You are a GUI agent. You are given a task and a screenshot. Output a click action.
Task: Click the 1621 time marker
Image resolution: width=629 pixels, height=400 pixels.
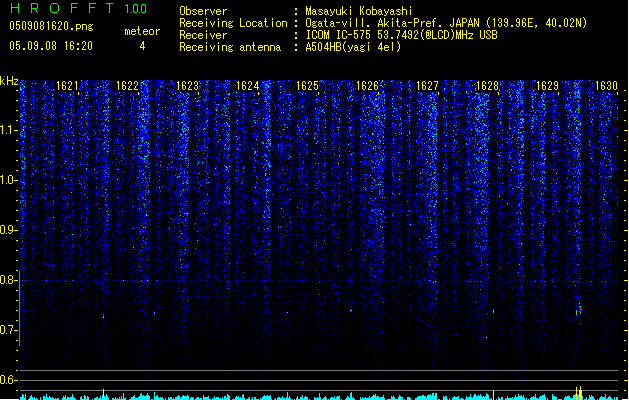(67, 86)
